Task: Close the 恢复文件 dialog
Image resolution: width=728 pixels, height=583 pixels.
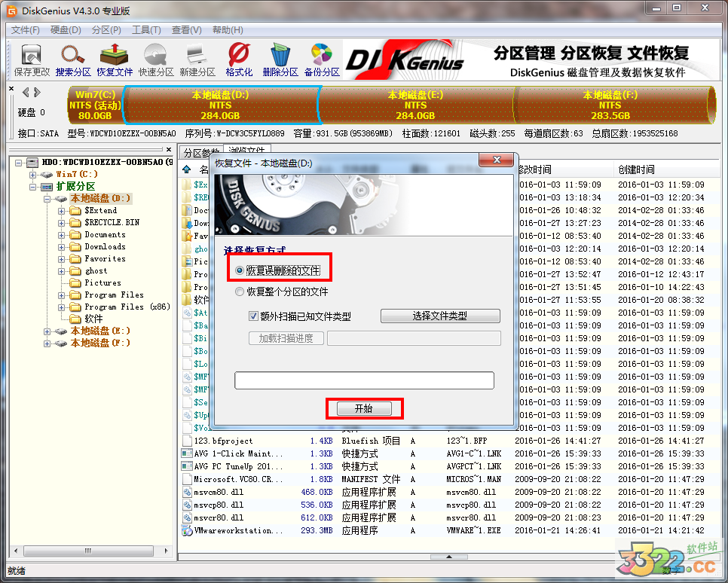Action: (x=497, y=159)
